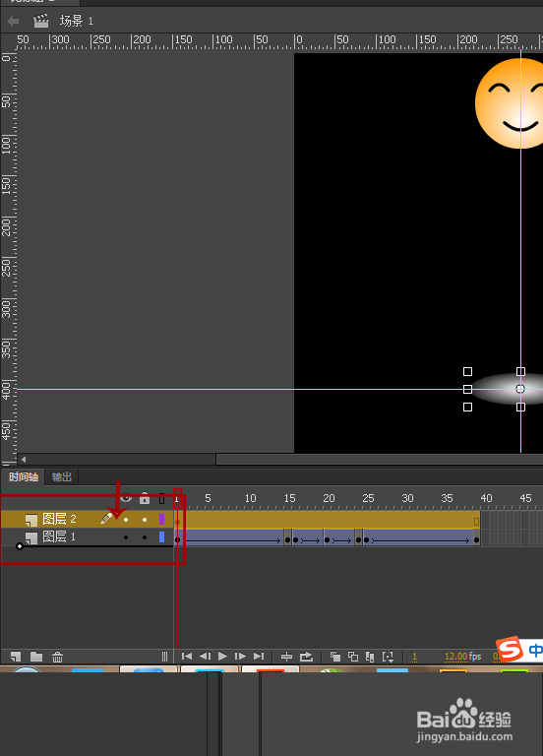The image size is (543, 756).
Task: Click the blue outline swatch of 图层 1
Action: [x=162, y=537]
